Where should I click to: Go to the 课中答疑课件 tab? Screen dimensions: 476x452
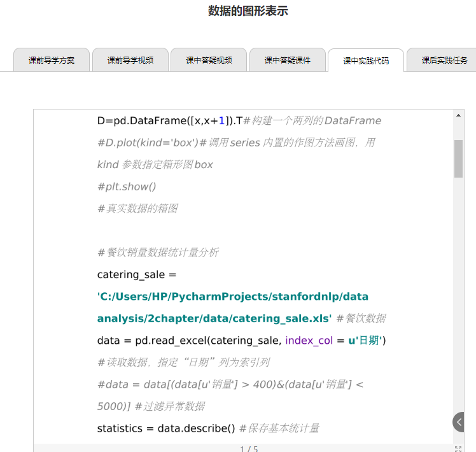point(288,60)
